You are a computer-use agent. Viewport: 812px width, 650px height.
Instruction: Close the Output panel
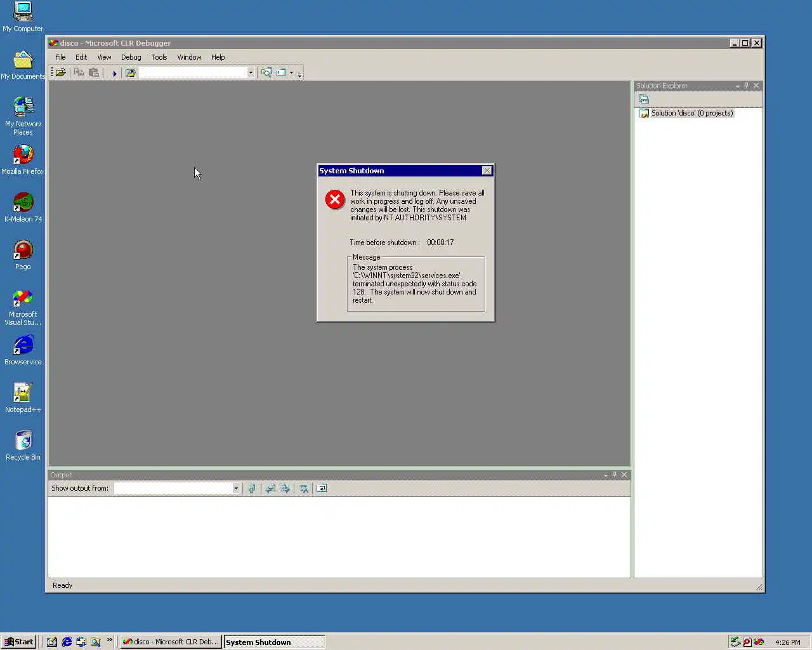(624, 475)
